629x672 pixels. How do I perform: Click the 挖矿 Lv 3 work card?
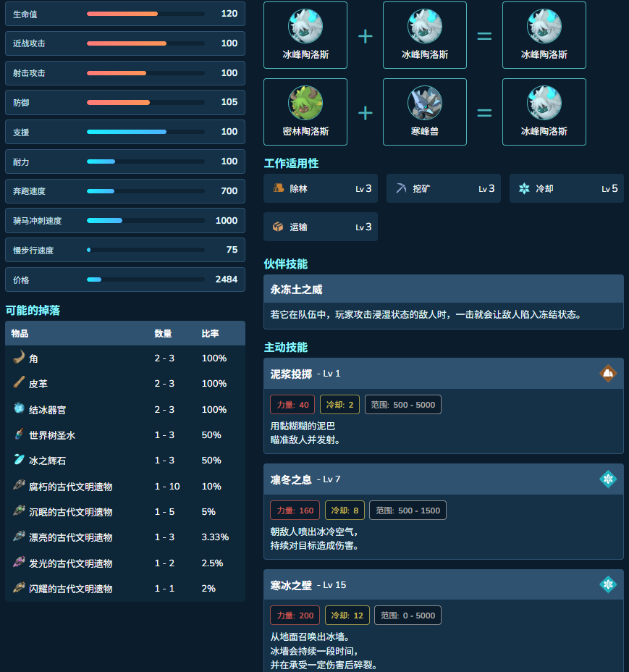point(444,188)
